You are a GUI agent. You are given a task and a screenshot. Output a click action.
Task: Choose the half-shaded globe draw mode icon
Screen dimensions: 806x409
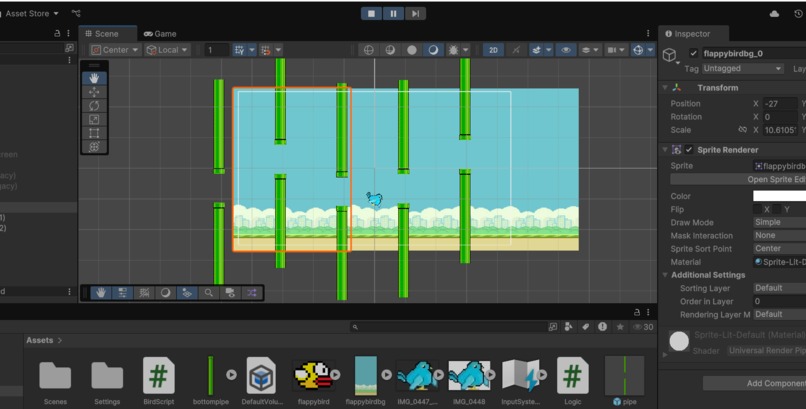pyautogui.click(x=390, y=50)
